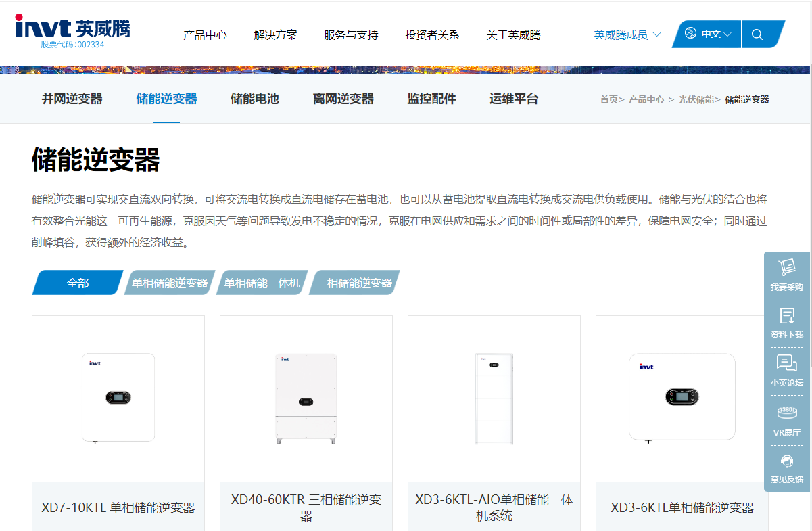Open 解决方案 menu
Image resolution: width=812 pixels, height=531 pixels.
(x=275, y=34)
